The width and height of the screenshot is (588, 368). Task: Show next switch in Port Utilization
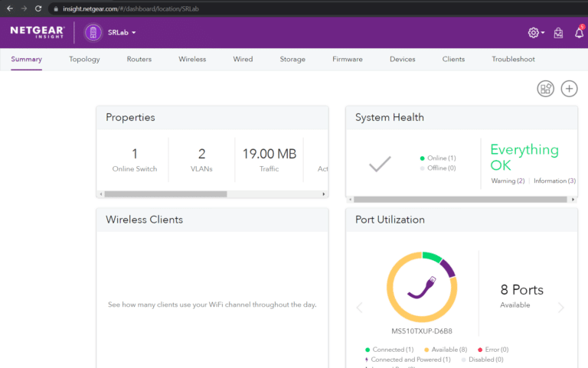pyautogui.click(x=561, y=308)
